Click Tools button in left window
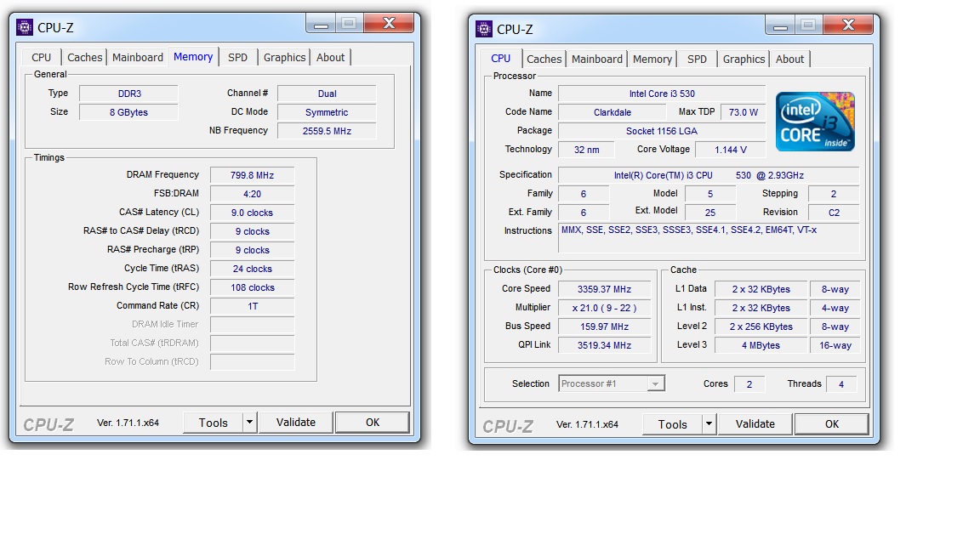This screenshot has height=551, width=980. 214,423
